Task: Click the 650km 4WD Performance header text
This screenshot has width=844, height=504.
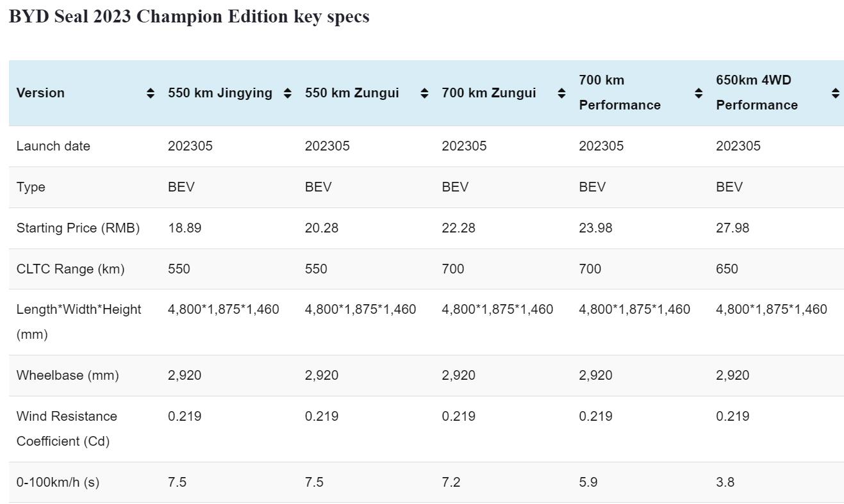Action: [x=756, y=93]
